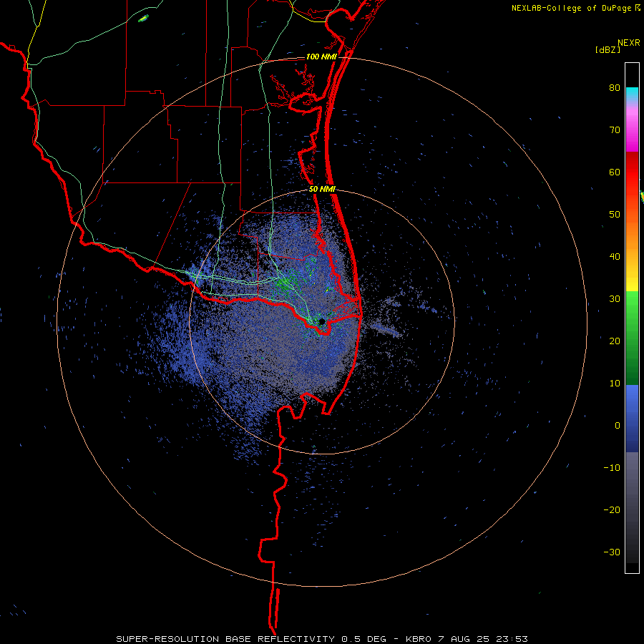Click the 30 dBZ value on color scale

coord(615,298)
